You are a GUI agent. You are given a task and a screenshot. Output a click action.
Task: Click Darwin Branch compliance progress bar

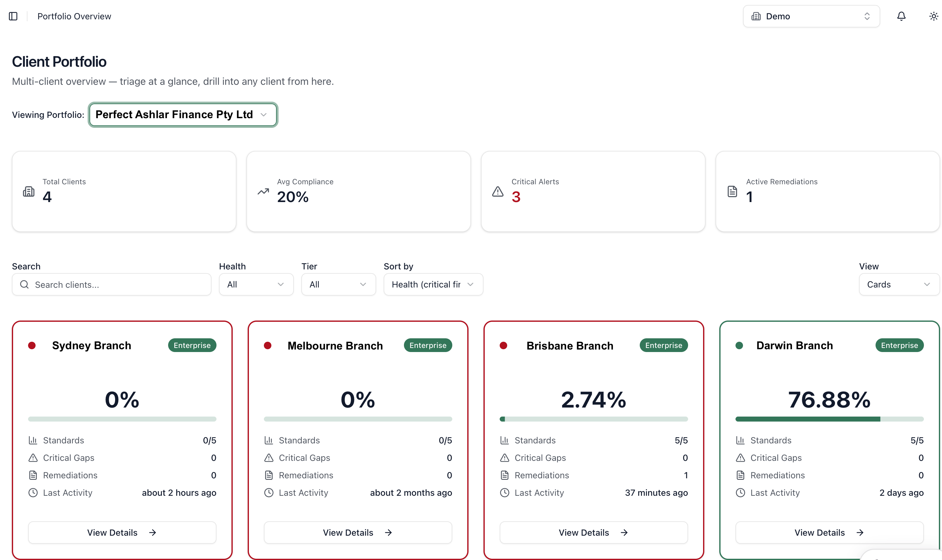coord(829,419)
